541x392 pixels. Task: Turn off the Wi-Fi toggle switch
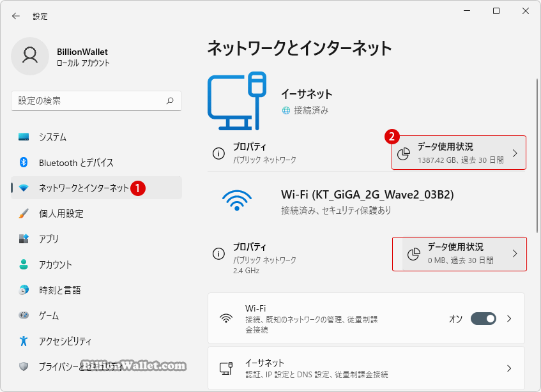coord(484,319)
